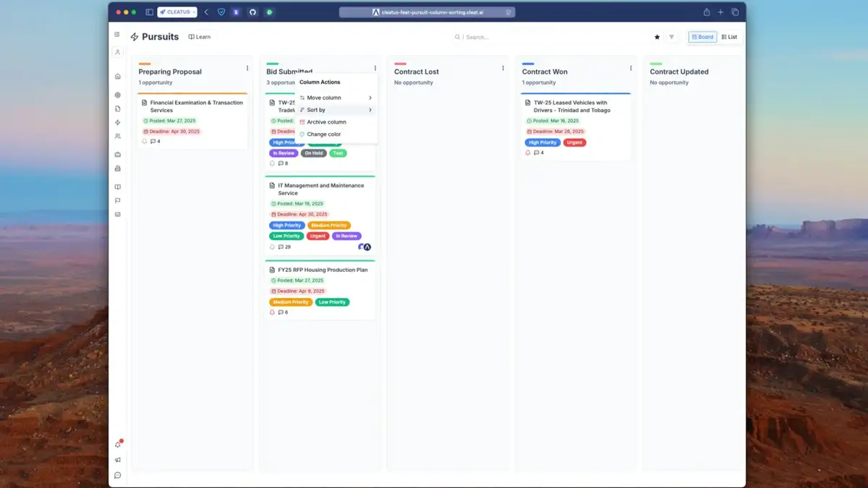Select the lightning bolt sidebar icon

(118, 122)
